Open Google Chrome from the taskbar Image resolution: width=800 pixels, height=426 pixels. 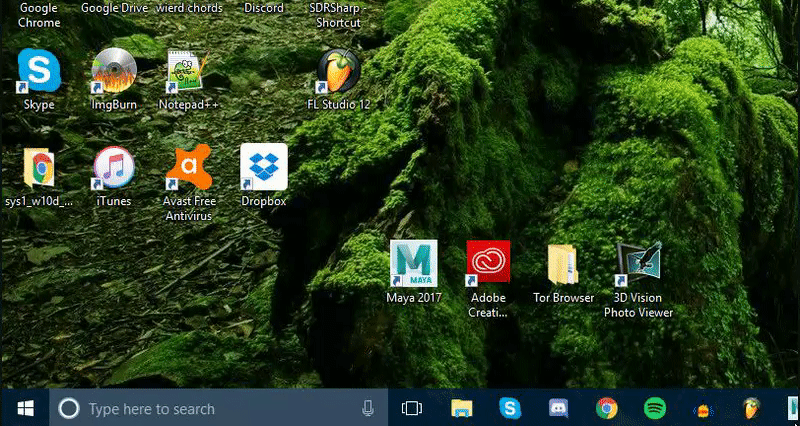point(607,408)
